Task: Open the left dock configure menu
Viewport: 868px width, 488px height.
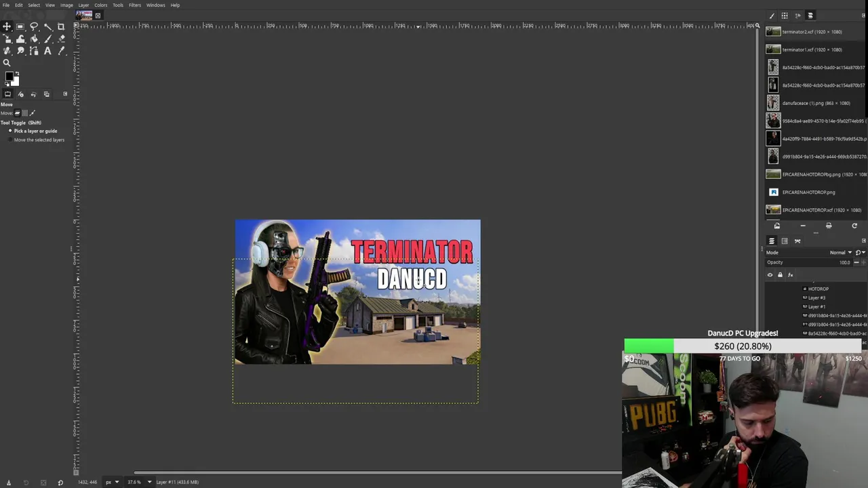Action: pyautogui.click(x=65, y=94)
